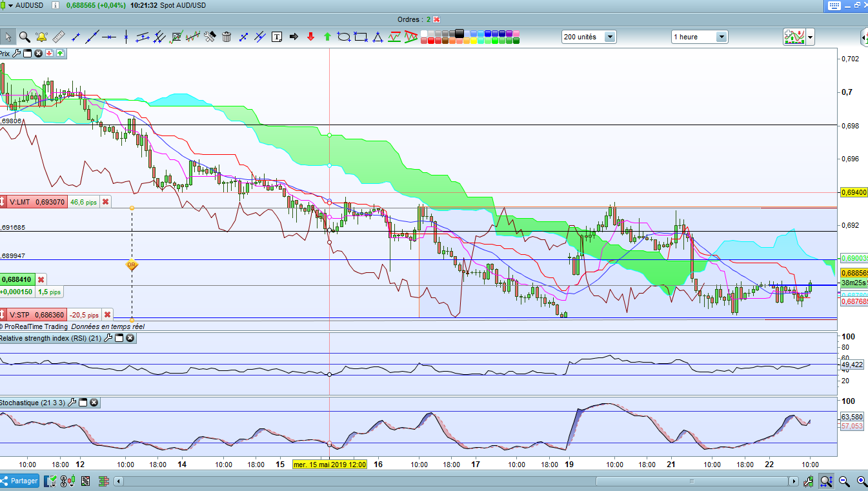Remove the V:LMT limit order
Image resolution: width=868 pixels, height=491 pixels.
tap(106, 202)
